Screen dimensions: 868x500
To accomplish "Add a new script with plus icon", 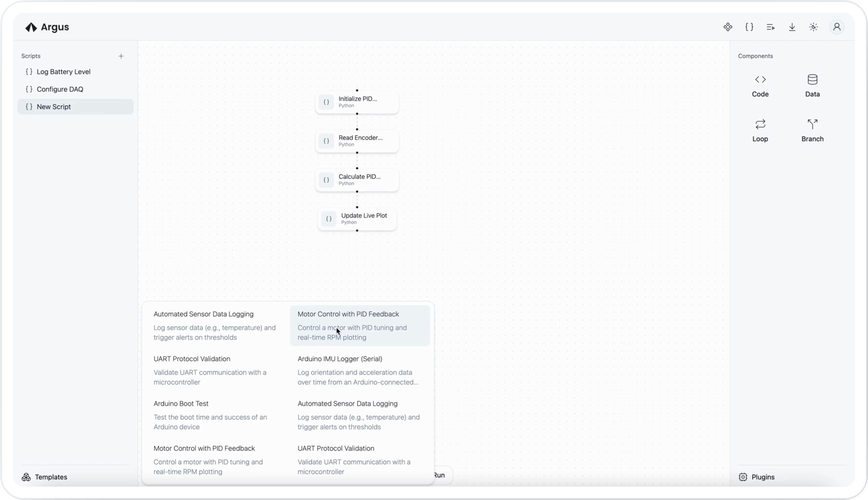I will coord(121,56).
